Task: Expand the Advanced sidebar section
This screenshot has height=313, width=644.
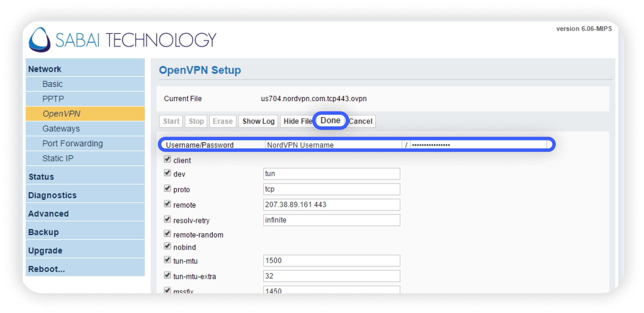Action: coord(48,214)
